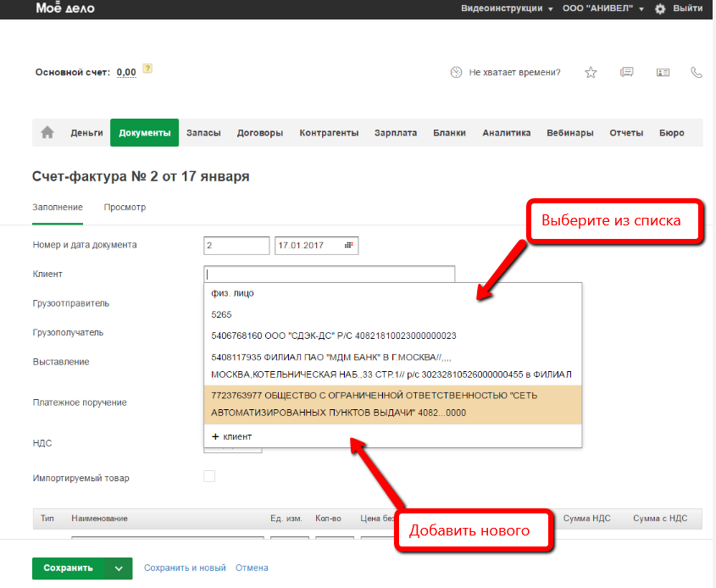Click '+ клиент' to add new client
The width and height of the screenshot is (716, 588).
232,436
